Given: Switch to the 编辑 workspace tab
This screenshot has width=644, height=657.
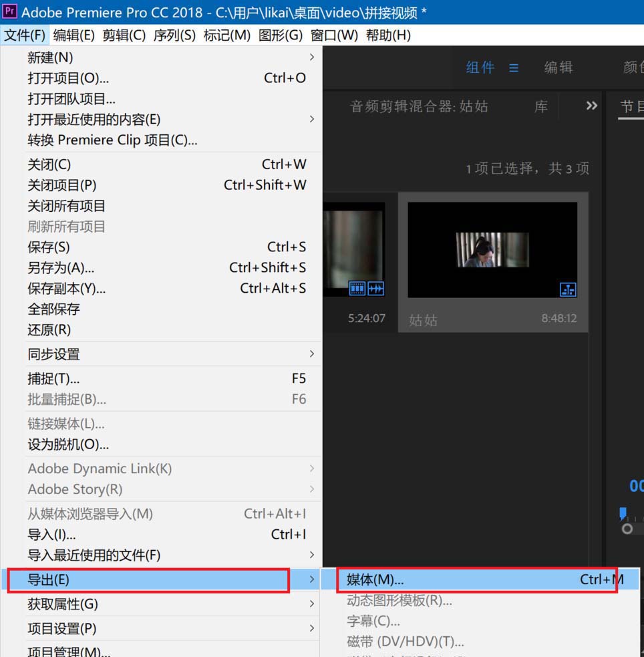Looking at the screenshot, I should (x=558, y=68).
